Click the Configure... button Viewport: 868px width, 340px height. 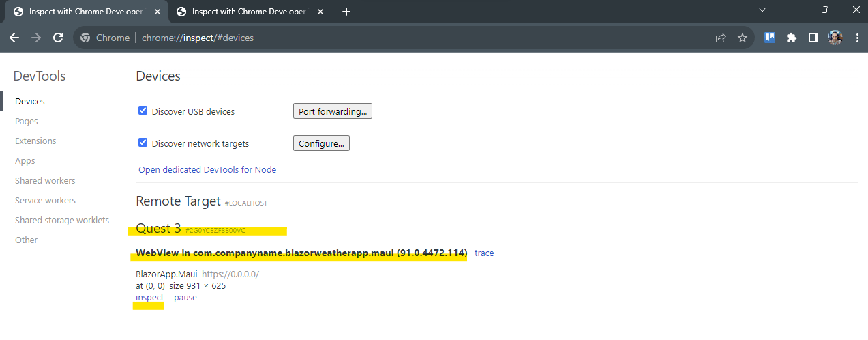(321, 143)
